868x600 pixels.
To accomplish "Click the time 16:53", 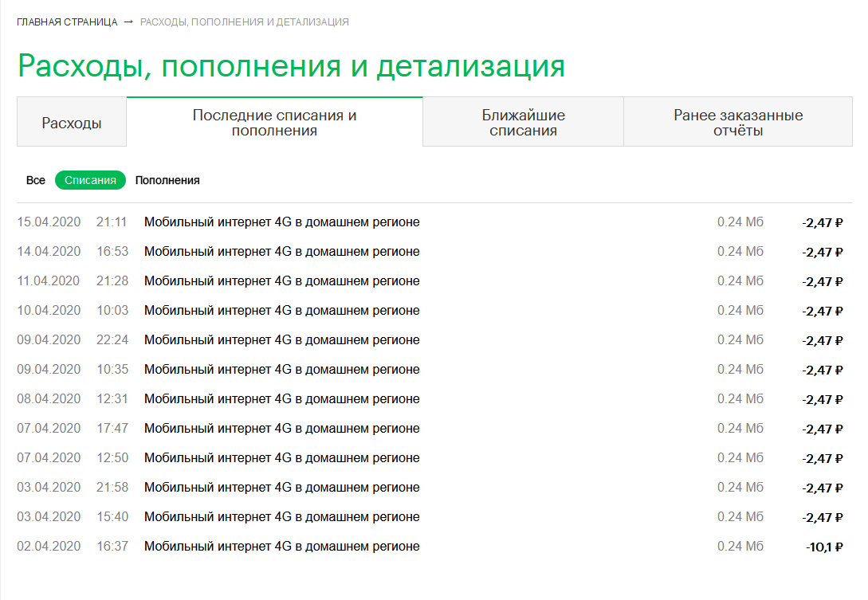I will pyautogui.click(x=112, y=251).
